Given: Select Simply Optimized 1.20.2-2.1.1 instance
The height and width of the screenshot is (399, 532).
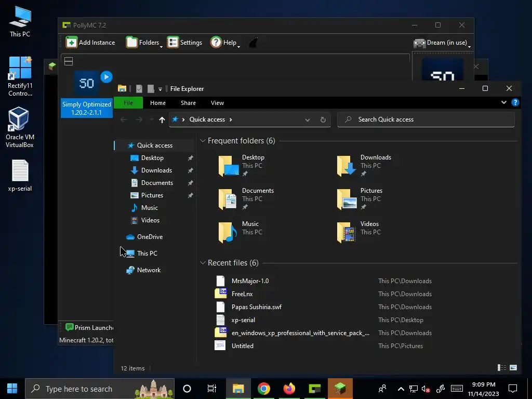Looking at the screenshot, I should click(x=87, y=94).
